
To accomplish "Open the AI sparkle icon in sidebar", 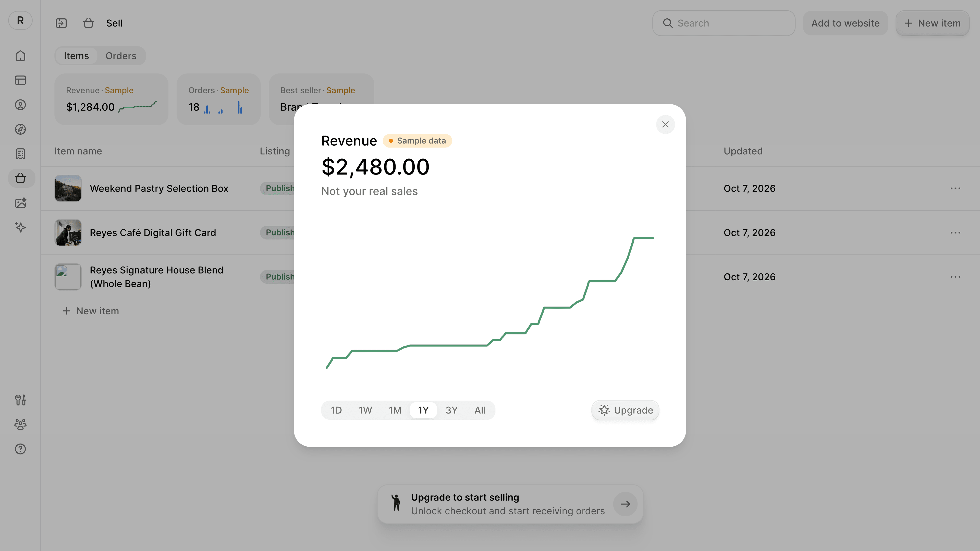I will pos(20,227).
